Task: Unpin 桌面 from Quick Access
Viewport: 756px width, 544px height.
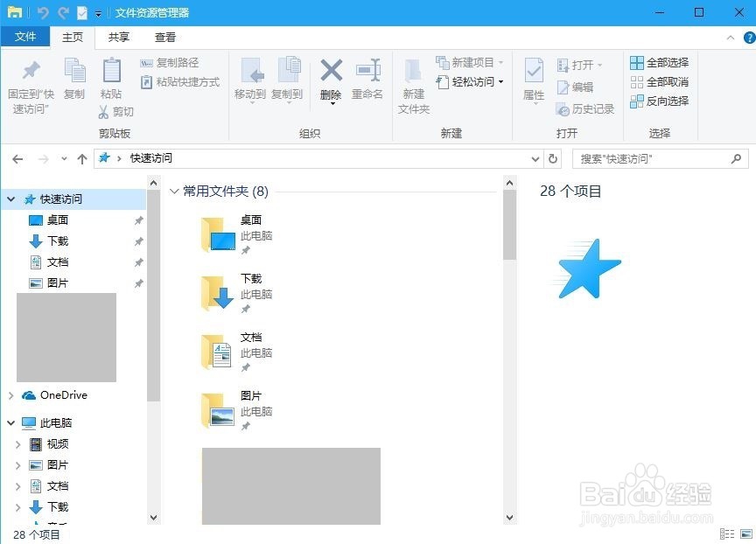Action: tap(137, 220)
